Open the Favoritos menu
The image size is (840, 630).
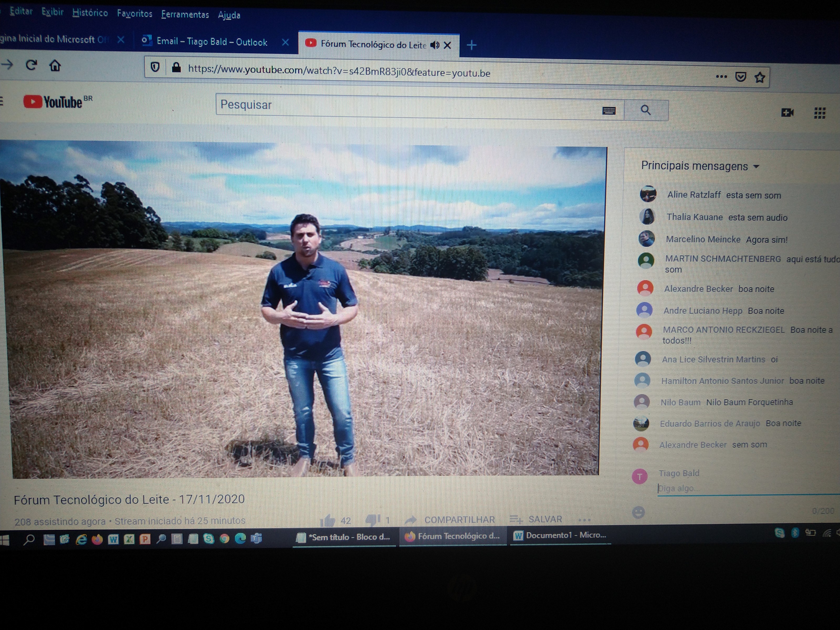coord(134,14)
